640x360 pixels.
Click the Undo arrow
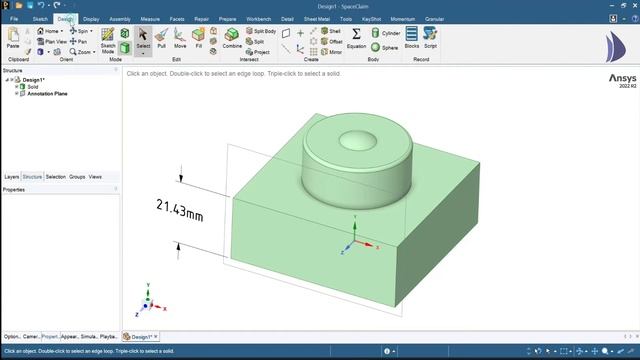[41, 5]
